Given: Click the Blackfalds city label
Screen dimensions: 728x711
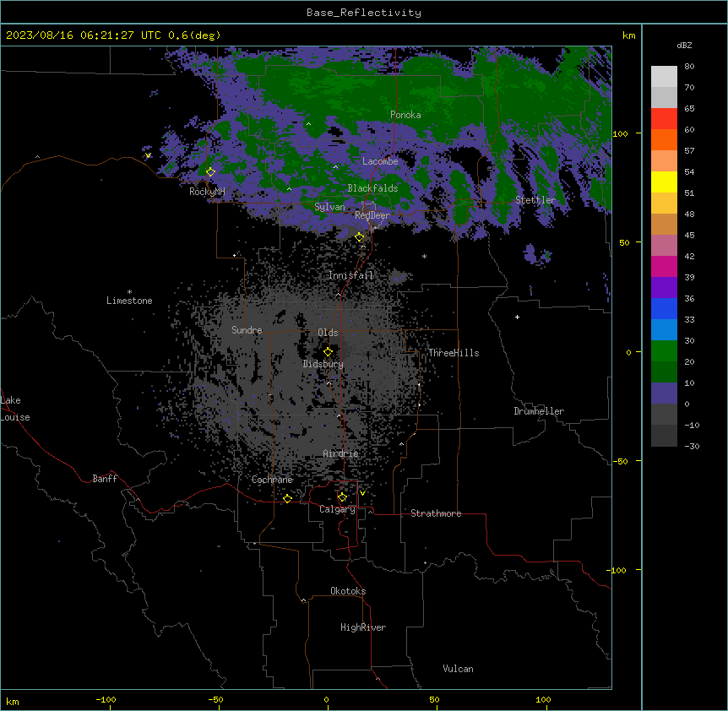Looking at the screenshot, I should coord(372,188).
